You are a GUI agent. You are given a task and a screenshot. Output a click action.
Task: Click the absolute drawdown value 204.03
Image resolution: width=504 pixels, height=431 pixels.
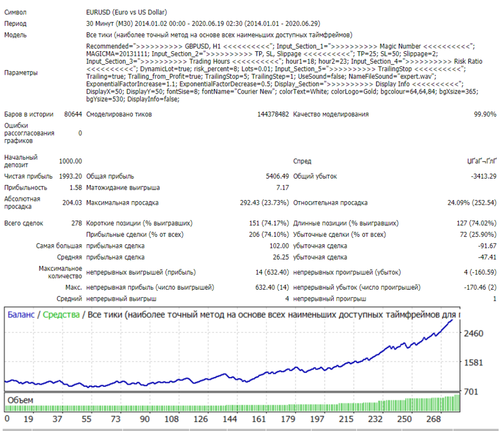[72, 202]
